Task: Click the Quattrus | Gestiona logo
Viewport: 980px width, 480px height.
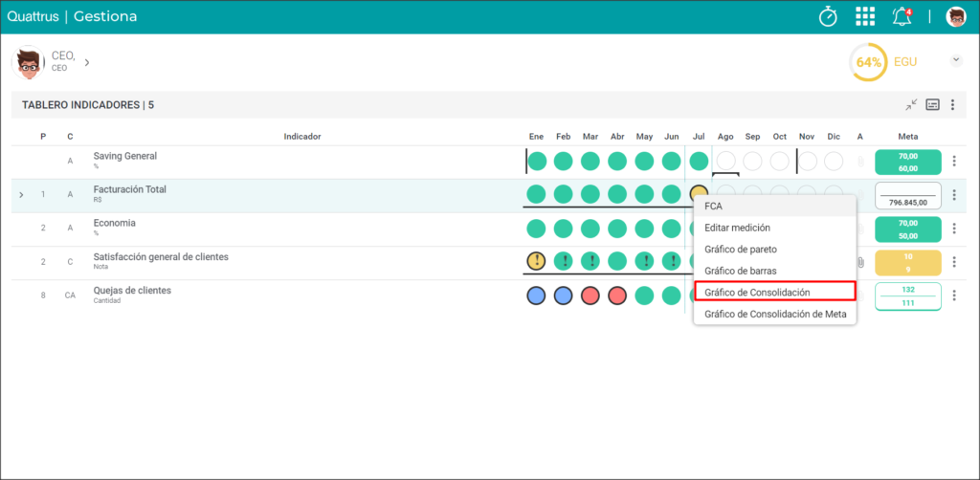Action: pyautogui.click(x=72, y=16)
